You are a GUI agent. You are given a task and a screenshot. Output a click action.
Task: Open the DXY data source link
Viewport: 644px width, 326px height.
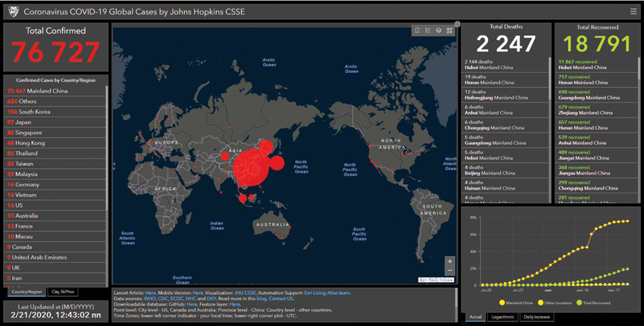click(x=211, y=299)
